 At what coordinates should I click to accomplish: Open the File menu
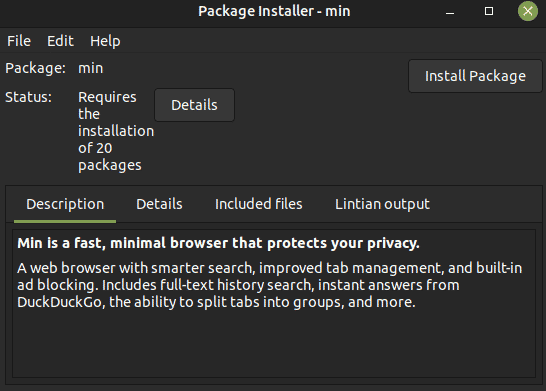pos(19,41)
